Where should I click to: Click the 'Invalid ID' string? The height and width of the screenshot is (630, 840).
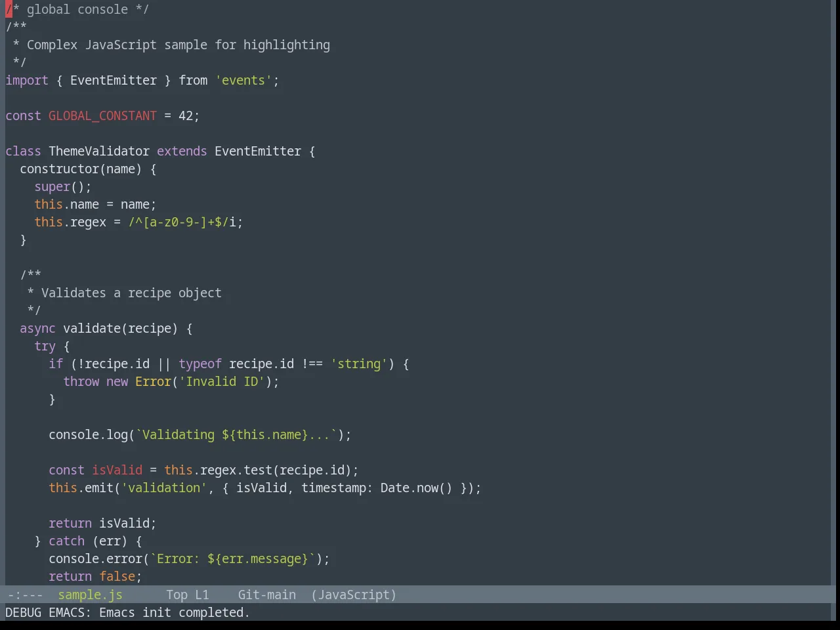tap(222, 381)
